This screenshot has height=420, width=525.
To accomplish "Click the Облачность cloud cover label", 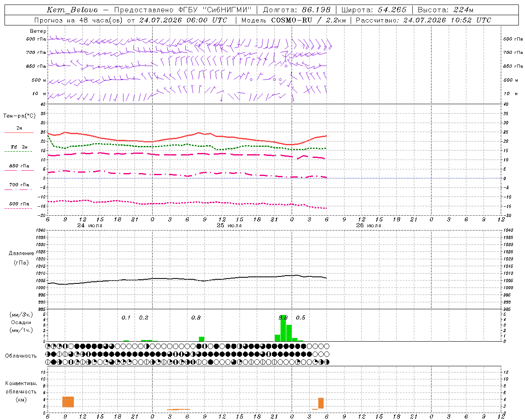I will click(21, 356).
